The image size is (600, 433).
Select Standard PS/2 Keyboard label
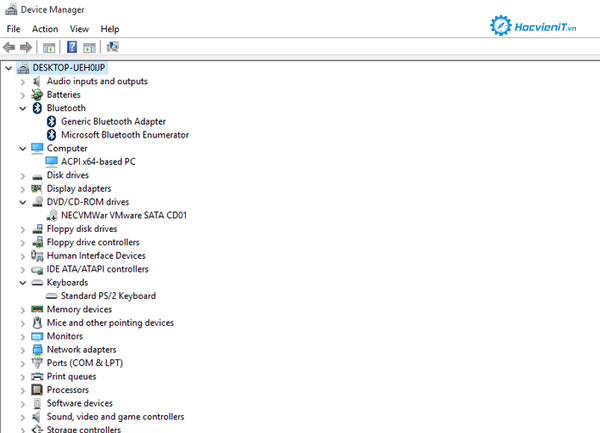(108, 296)
